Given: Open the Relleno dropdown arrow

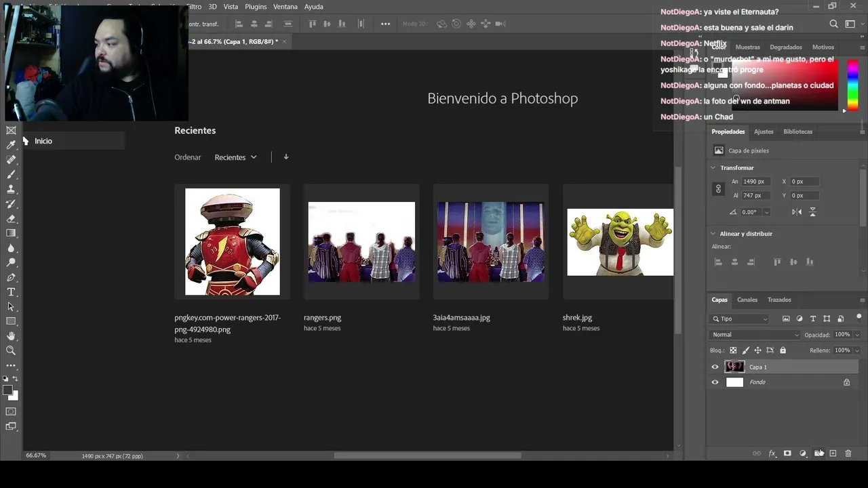Looking at the screenshot, I should [857, 350].
